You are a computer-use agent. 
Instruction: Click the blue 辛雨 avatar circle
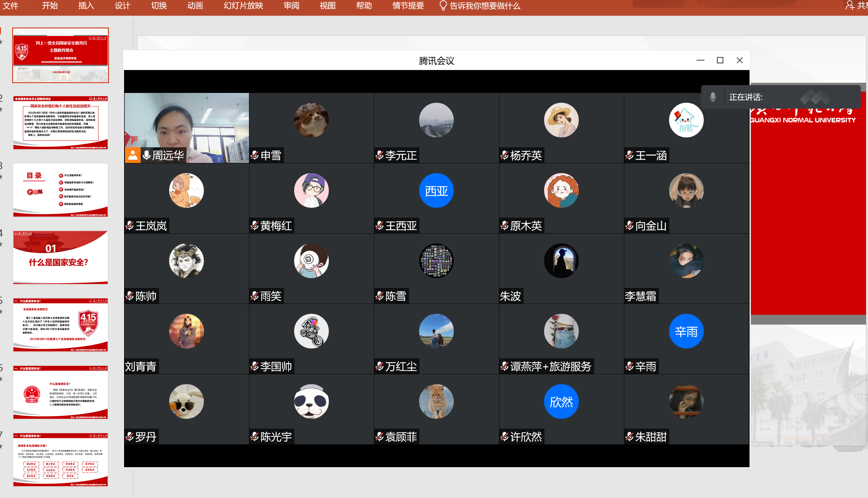[x=686, y=331]
